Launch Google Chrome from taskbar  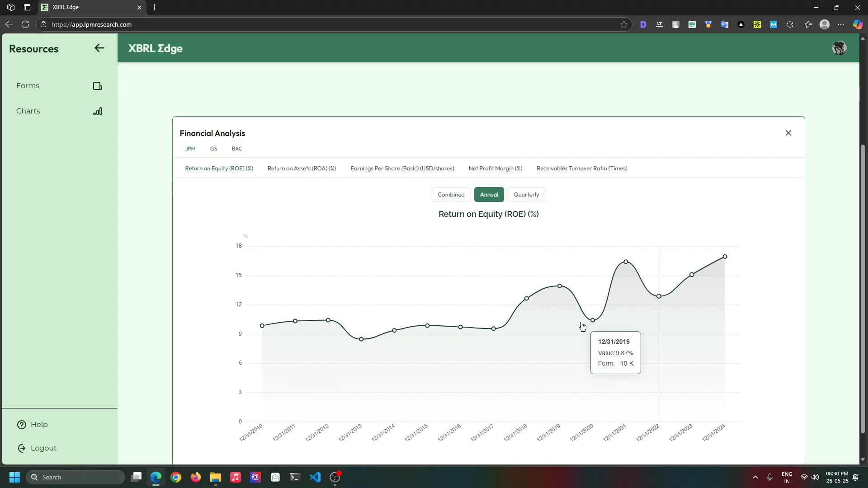click(176, 477)
